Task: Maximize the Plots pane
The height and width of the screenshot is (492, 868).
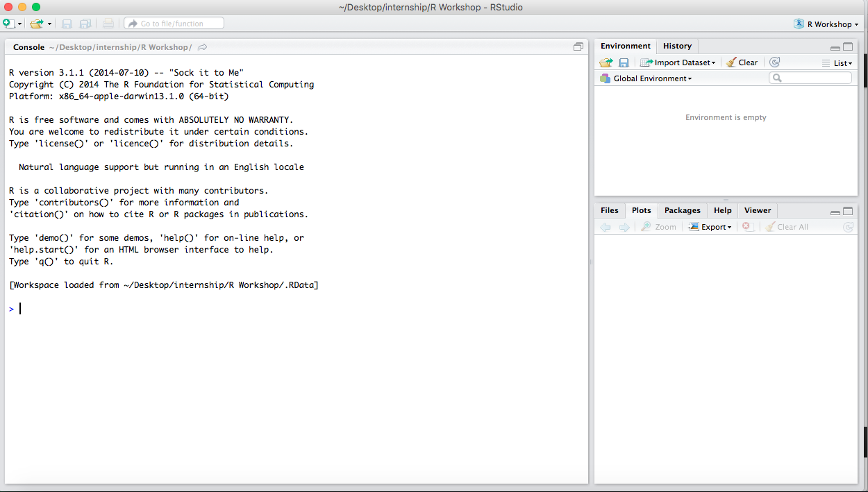Action: (848, 212)
